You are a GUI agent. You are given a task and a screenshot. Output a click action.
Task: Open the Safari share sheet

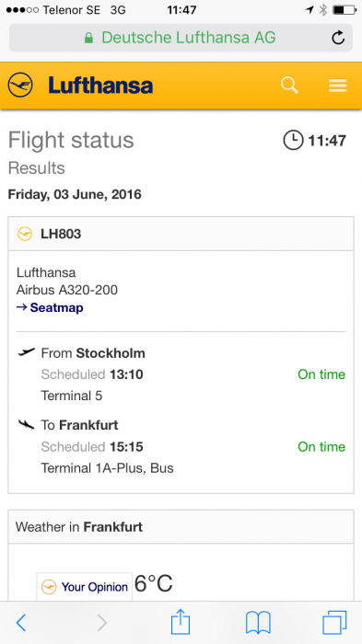coord(181,621)
